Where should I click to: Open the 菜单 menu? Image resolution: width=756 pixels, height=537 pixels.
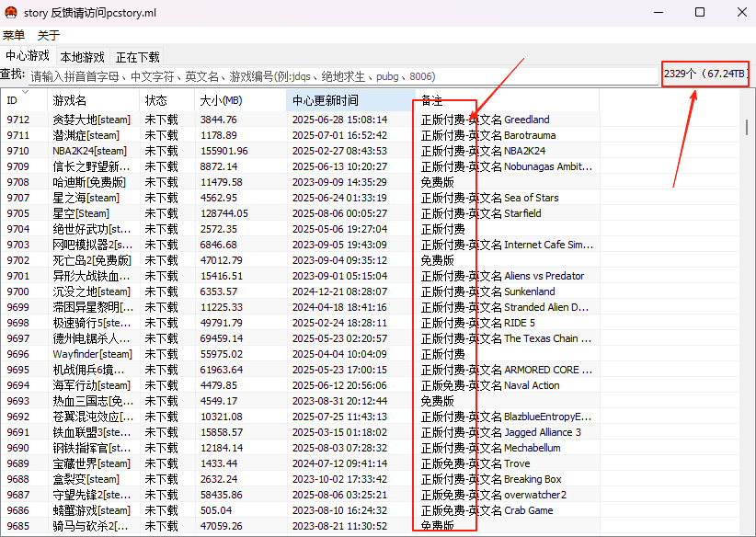click(x=14, y=35)
